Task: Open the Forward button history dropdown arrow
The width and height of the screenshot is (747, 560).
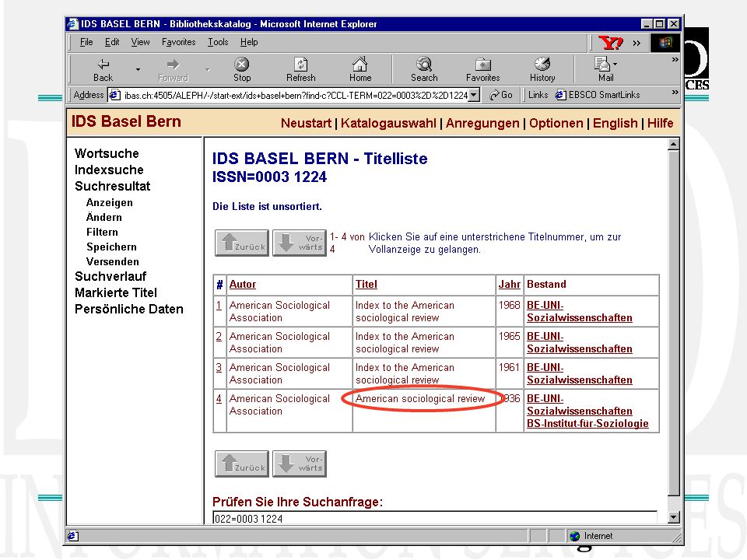Action: point(208,69)
